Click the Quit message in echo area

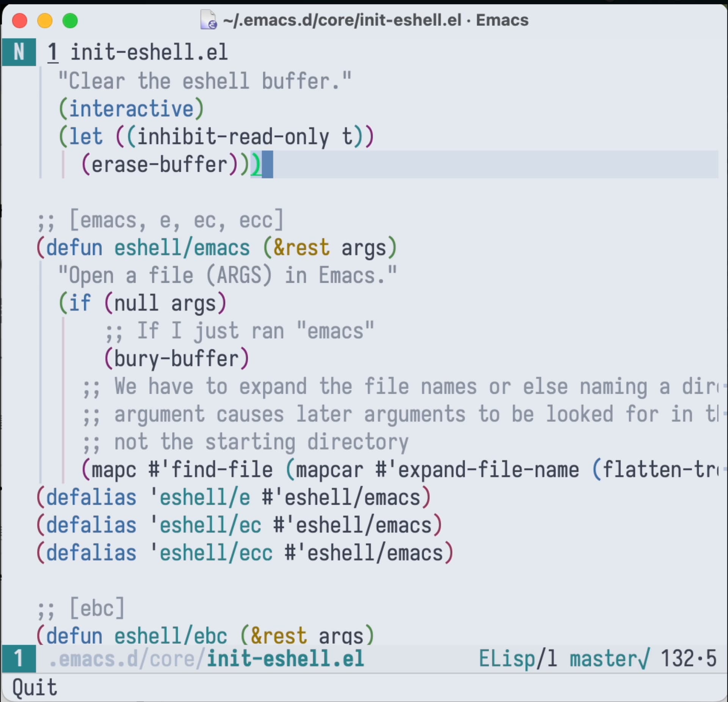click(35, 688)
